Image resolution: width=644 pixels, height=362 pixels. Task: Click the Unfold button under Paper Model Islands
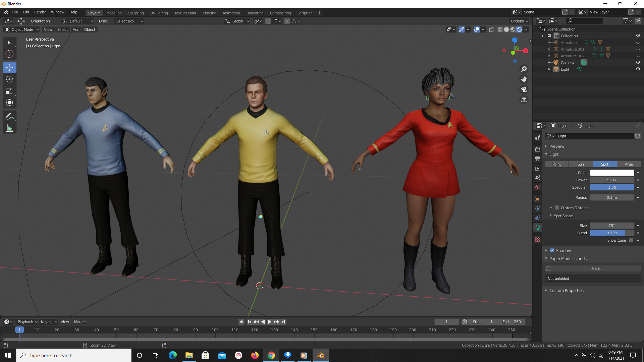click(x=596, y=268)
